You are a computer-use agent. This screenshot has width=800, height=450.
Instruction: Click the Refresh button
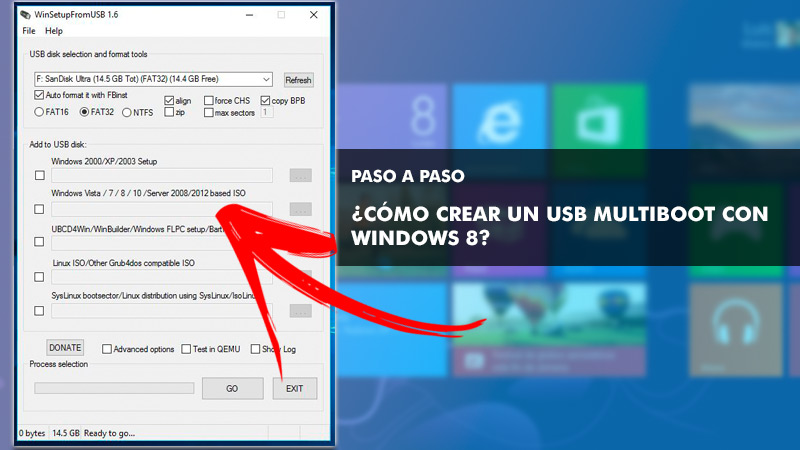298,80
